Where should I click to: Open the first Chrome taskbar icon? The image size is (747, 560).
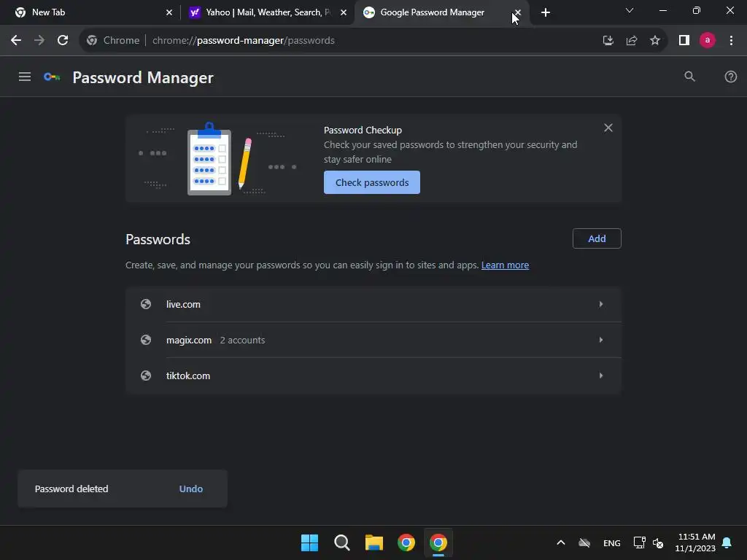coord(406,542)
